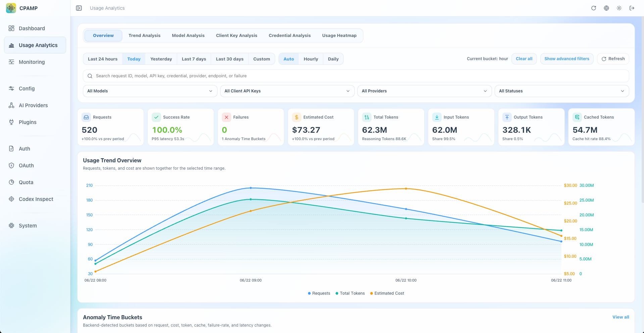644x333 pixels.
Task: Select the Last 7 days range
Action: (194, 59)
